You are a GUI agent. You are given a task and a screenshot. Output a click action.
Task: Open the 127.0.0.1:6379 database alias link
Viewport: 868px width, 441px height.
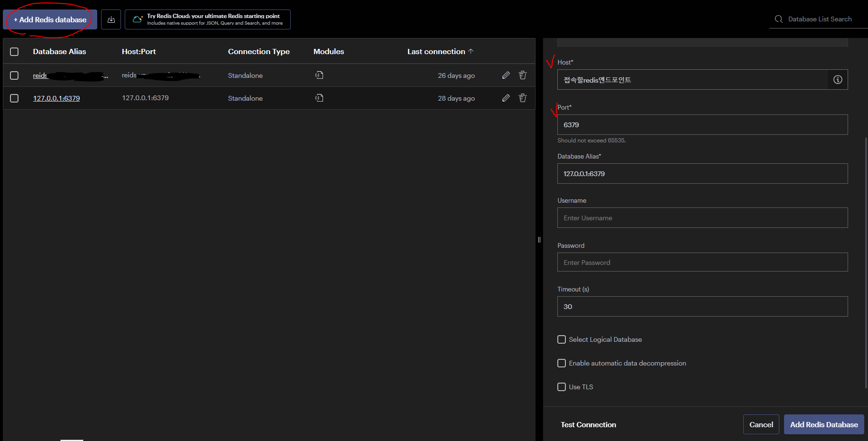pyautogui.click(x=56, y=98)
